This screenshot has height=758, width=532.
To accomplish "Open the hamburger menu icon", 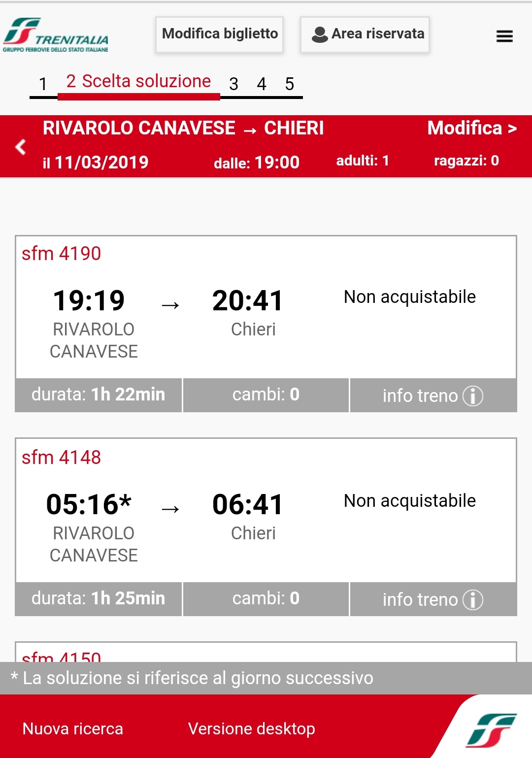I will [504, 36].
